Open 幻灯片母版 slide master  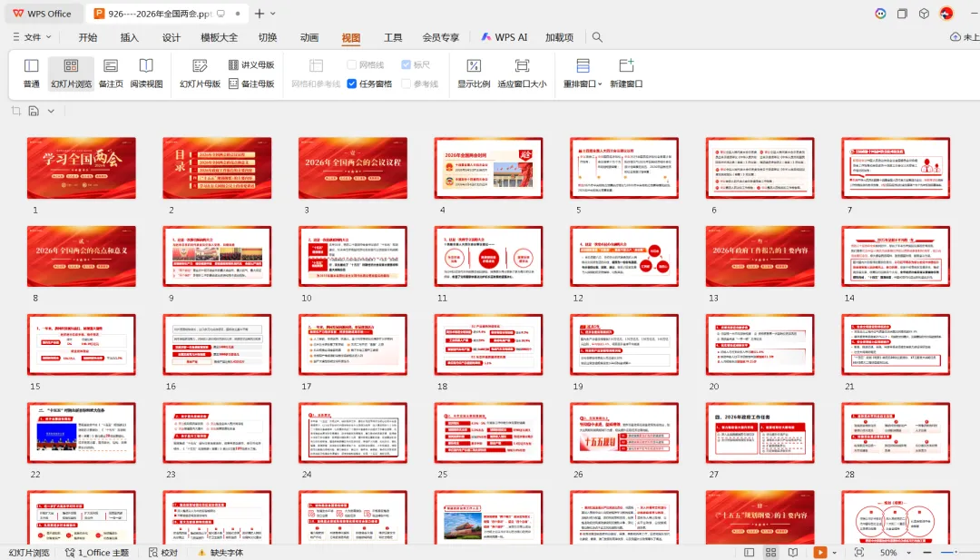pyautogui.click(x=200, y=74)
